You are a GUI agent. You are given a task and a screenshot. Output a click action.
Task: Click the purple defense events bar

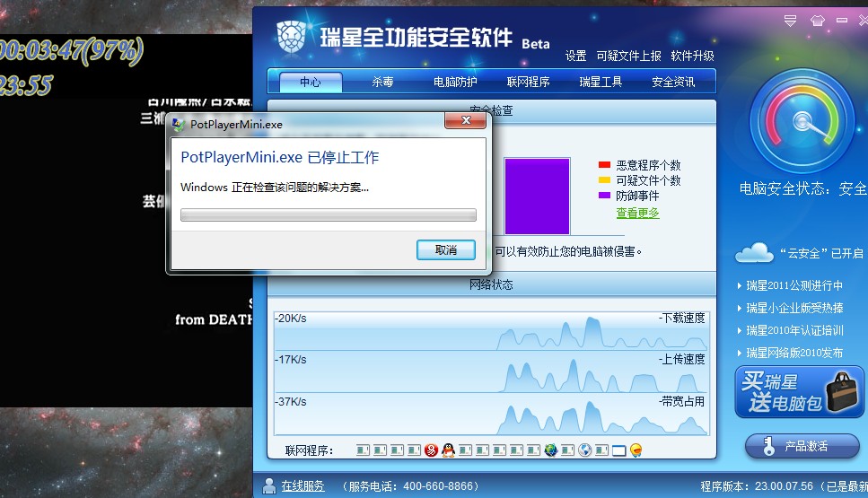tap(537, 197)
